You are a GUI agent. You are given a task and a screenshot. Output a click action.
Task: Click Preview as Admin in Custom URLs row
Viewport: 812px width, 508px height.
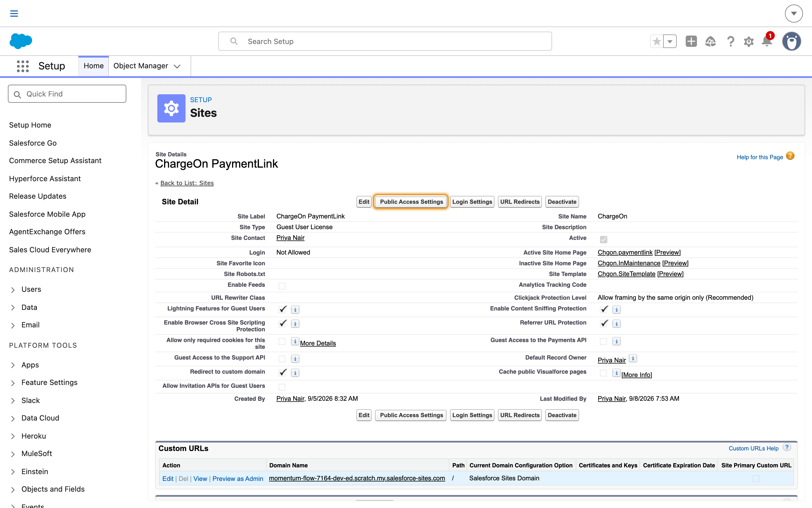click(238, 478)
